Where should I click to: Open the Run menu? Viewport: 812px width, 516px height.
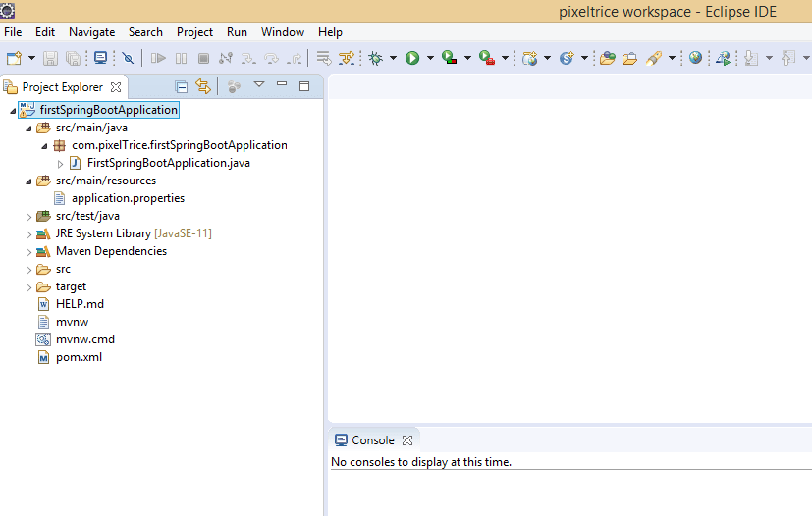(x=237, y=32)
